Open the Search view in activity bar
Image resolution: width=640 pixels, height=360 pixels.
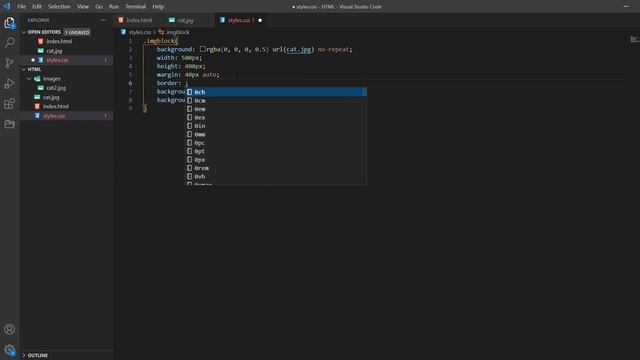tap(9, 42)
